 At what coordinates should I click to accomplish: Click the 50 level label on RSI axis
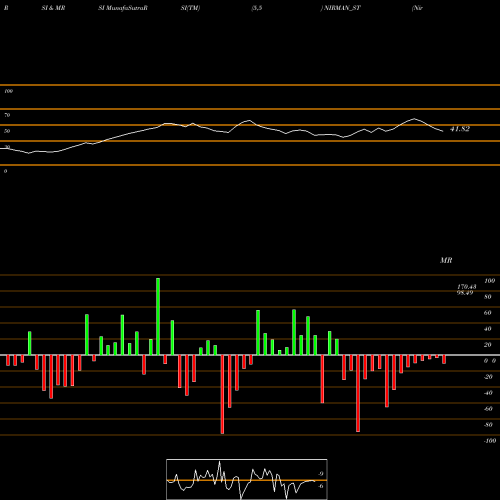pos(7,131)
